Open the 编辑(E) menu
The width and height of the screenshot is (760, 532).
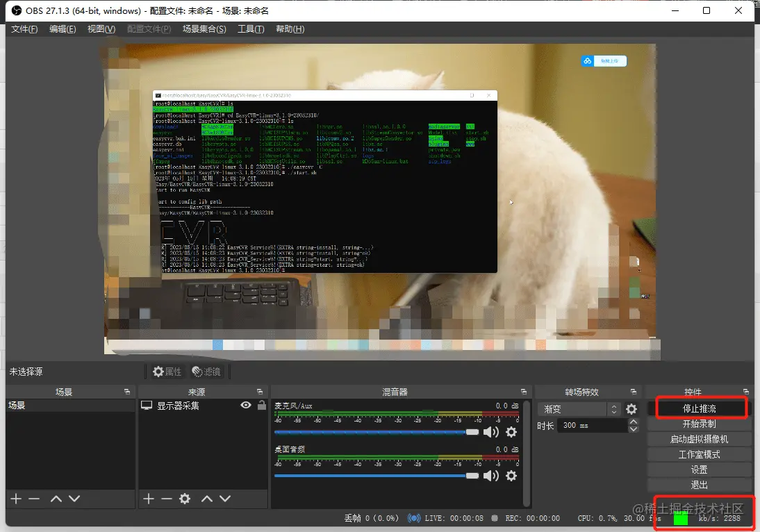coord(63,29)
